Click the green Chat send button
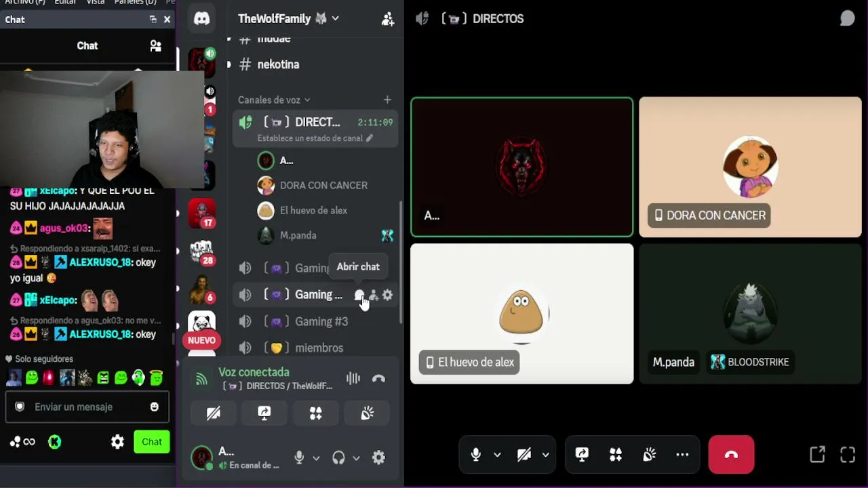 tap(152, 442)
